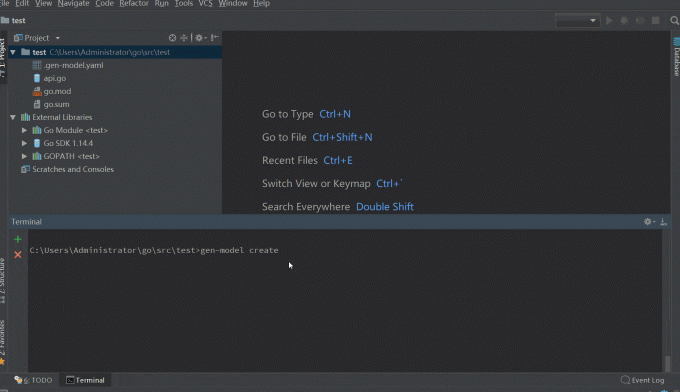This screenshot has height=392, width=680.
Task: Click the go.sum file icon
Action: (x=37, y=105)
